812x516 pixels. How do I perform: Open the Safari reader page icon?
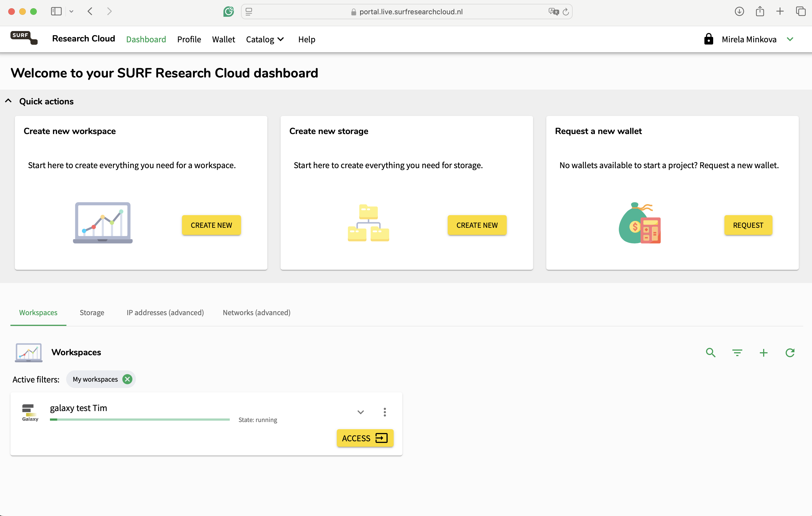click(249, 12)
